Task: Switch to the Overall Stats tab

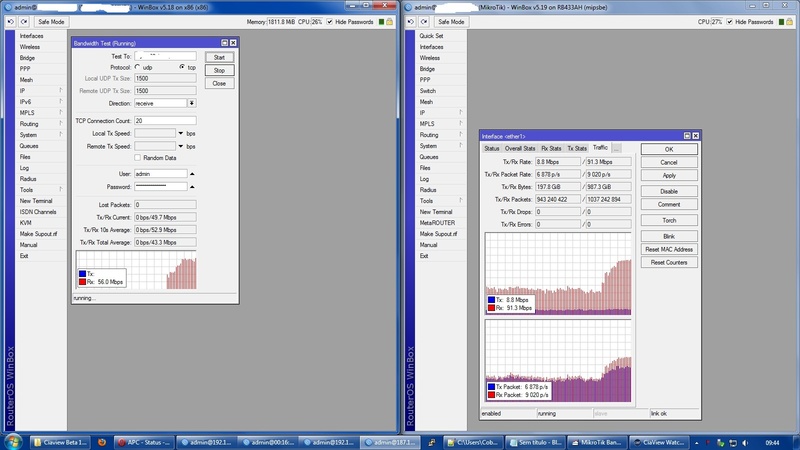Action: tap(520, 148)
